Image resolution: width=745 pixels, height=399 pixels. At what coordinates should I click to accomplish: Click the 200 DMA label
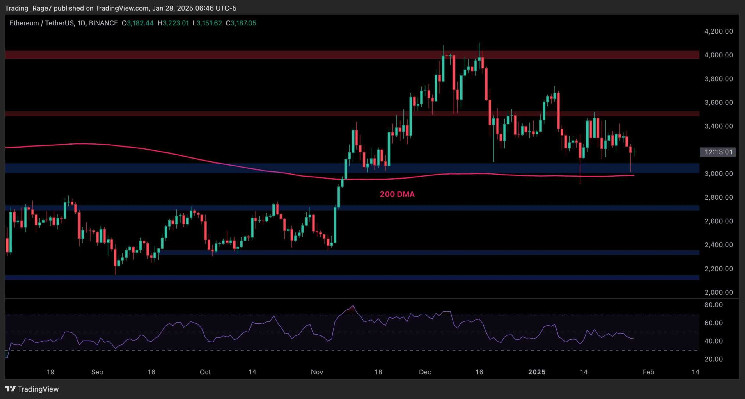[397, 194]
